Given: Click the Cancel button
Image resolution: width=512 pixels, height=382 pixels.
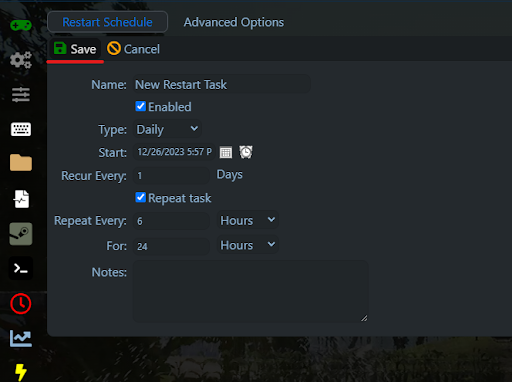Looking at the screenshot, I should (133, 49).
